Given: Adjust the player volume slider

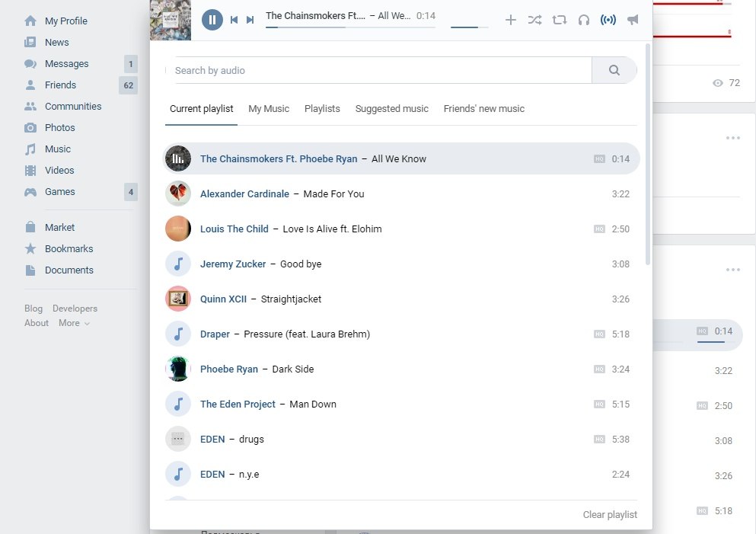Looking at the screenshot, I should point(469,27).
